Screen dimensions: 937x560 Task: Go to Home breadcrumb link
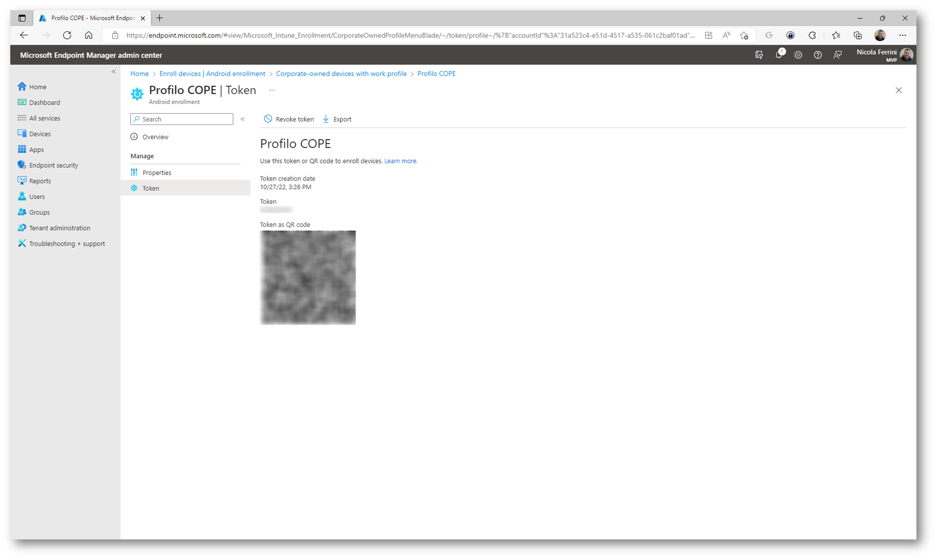pyautogui.click(x=140, y=73)
